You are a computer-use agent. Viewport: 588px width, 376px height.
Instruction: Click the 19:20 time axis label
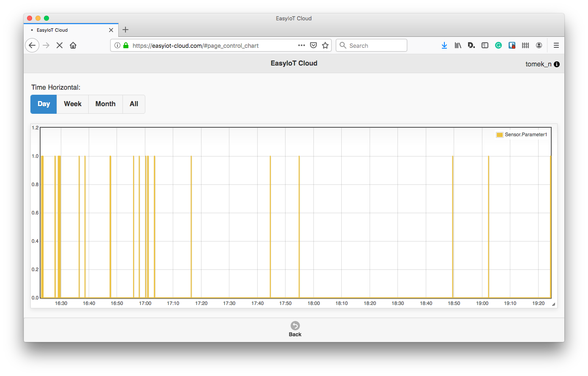point(539,303)
